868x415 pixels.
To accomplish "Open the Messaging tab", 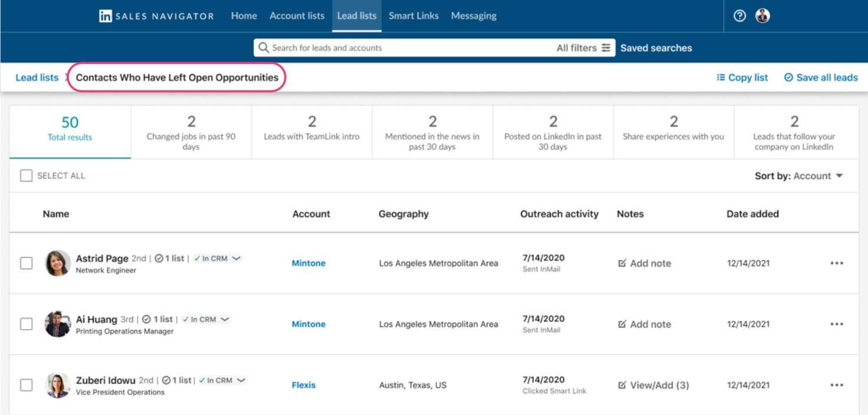I will 474,16.
